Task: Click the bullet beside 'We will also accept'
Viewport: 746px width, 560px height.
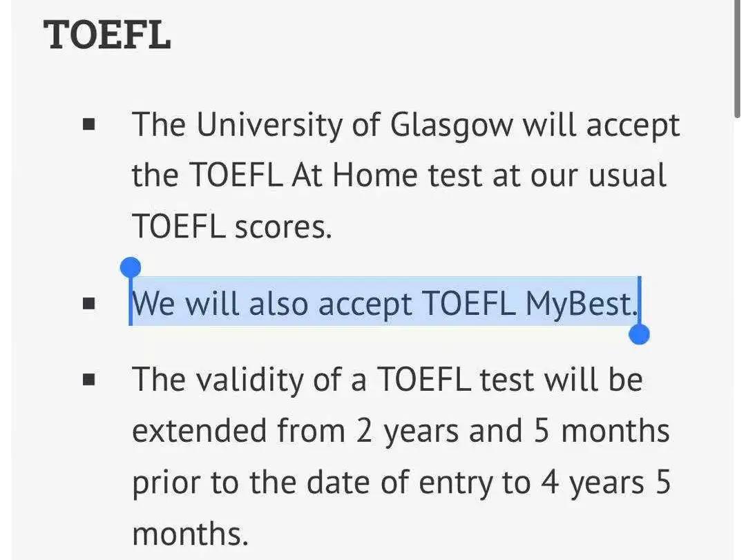Action: [88, 303]
